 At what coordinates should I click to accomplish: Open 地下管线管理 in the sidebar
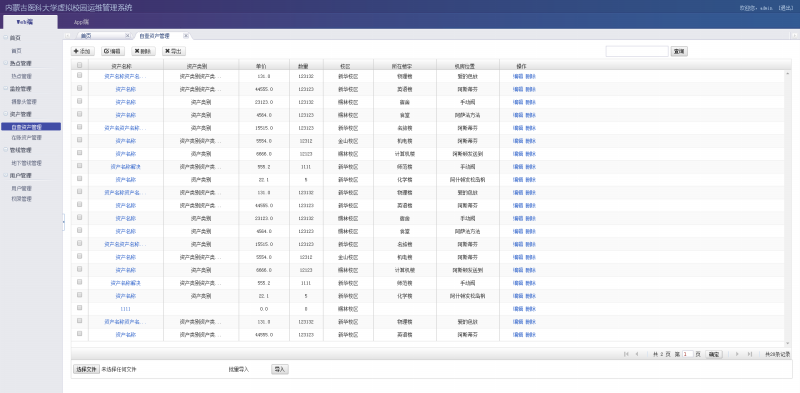(27, 163)
